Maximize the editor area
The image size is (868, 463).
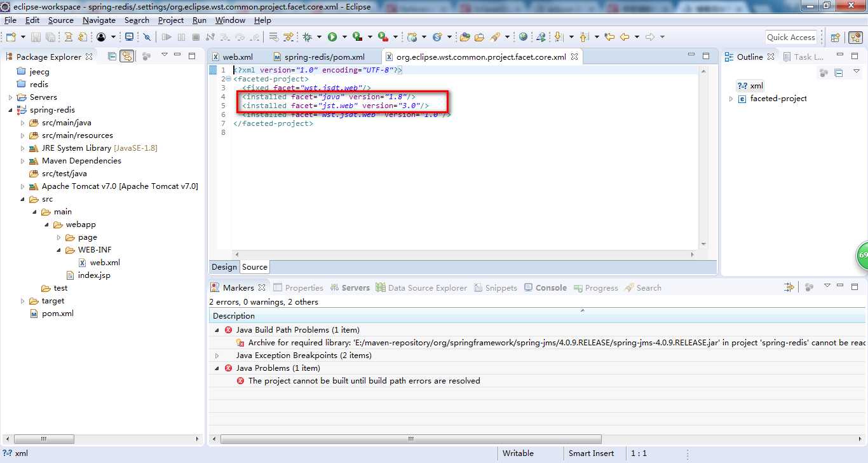(x=705, y=56)
